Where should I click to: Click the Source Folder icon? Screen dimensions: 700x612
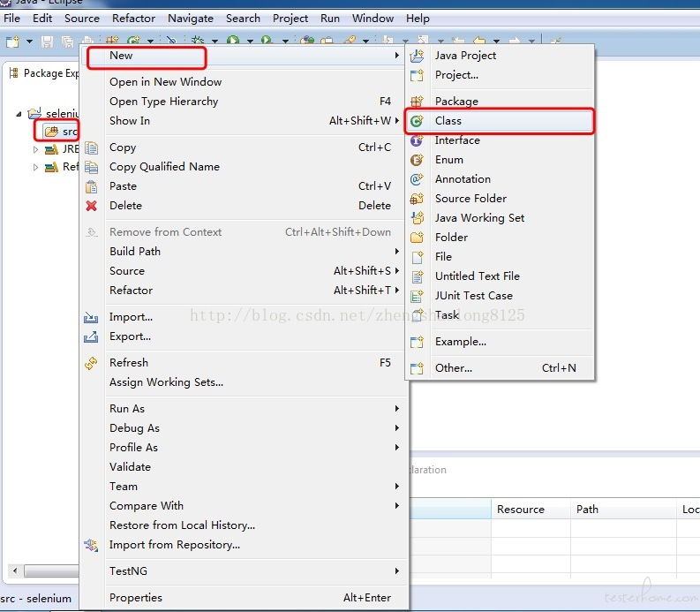pyautogui.click(x=417, y=199)
